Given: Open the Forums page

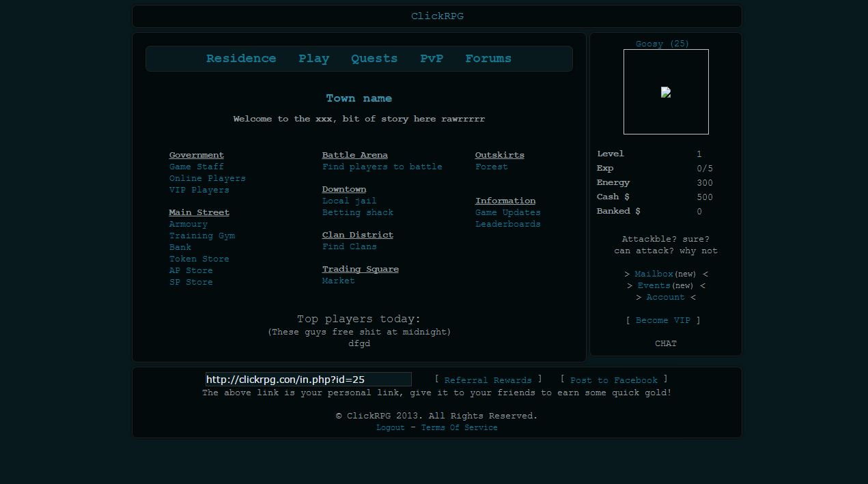Looking at the screenshot, I should pos(488,59).
